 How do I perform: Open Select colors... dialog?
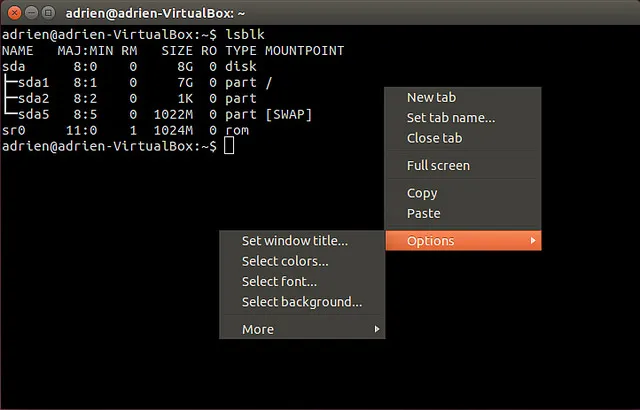click(x=285, y=261)
